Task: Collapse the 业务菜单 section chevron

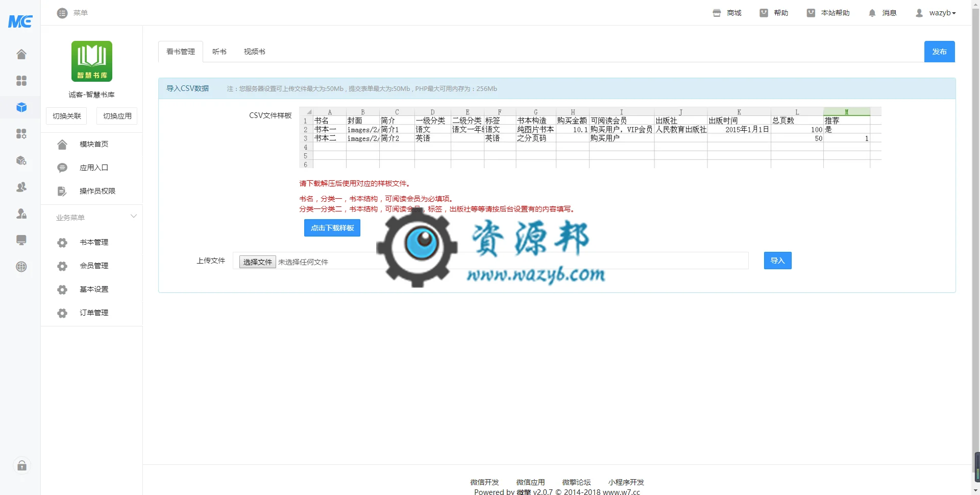Action: pos(134,216)
